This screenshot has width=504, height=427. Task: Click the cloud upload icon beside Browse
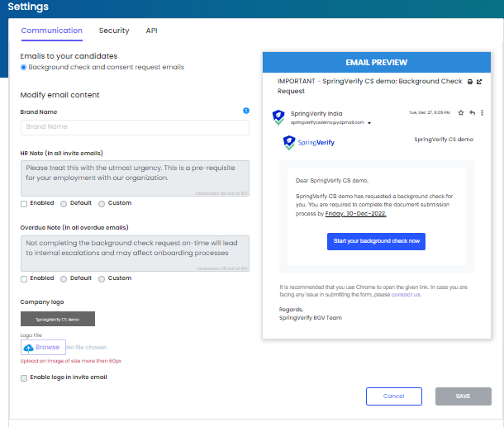pos(28,348)
